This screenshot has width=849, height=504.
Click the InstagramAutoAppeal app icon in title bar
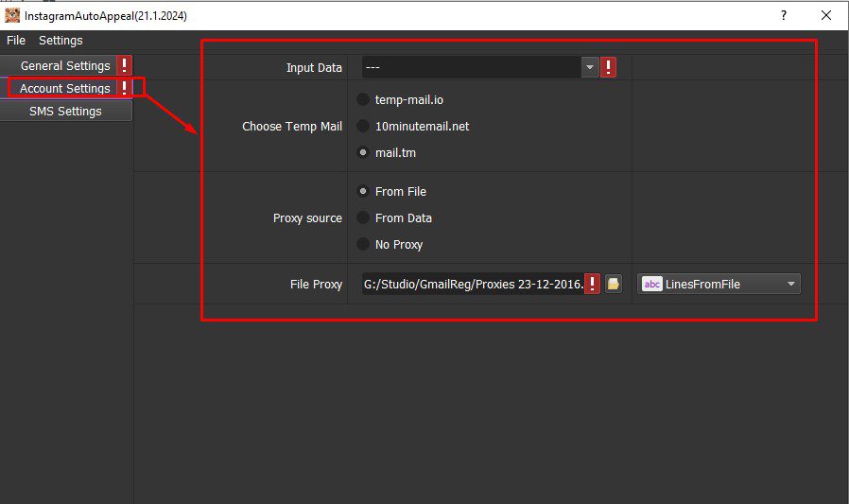[12, 16]
